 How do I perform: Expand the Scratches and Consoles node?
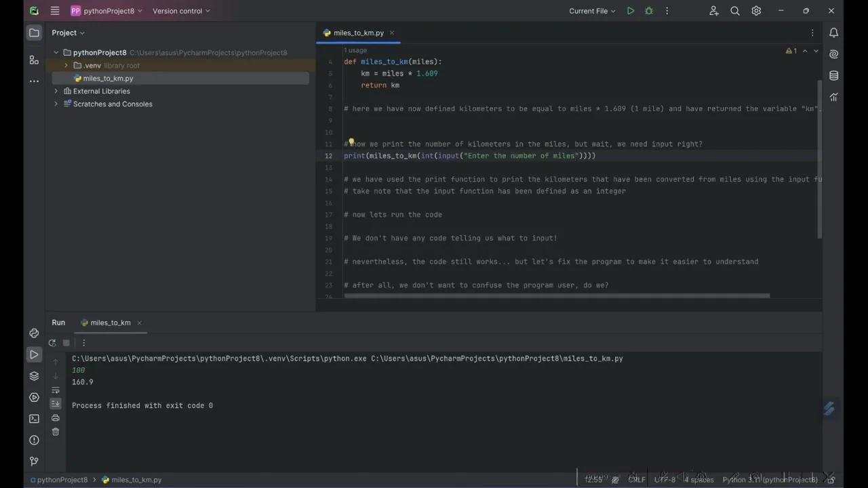click(56, 104)
